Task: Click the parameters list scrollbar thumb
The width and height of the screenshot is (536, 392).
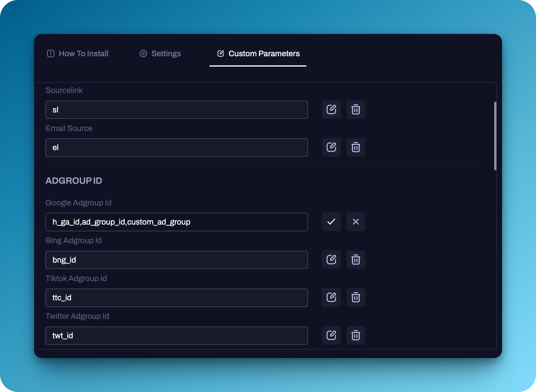Action: 495,136
